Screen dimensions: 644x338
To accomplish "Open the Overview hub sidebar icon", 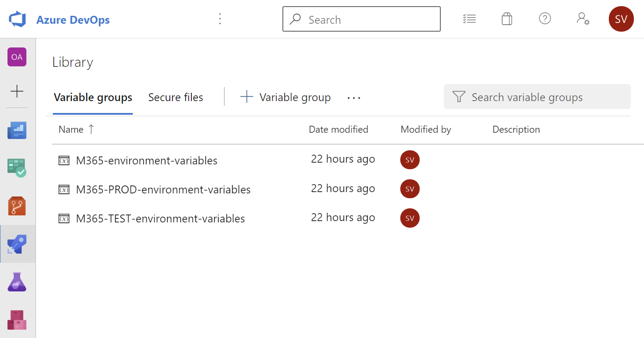I will coord(17,131).
